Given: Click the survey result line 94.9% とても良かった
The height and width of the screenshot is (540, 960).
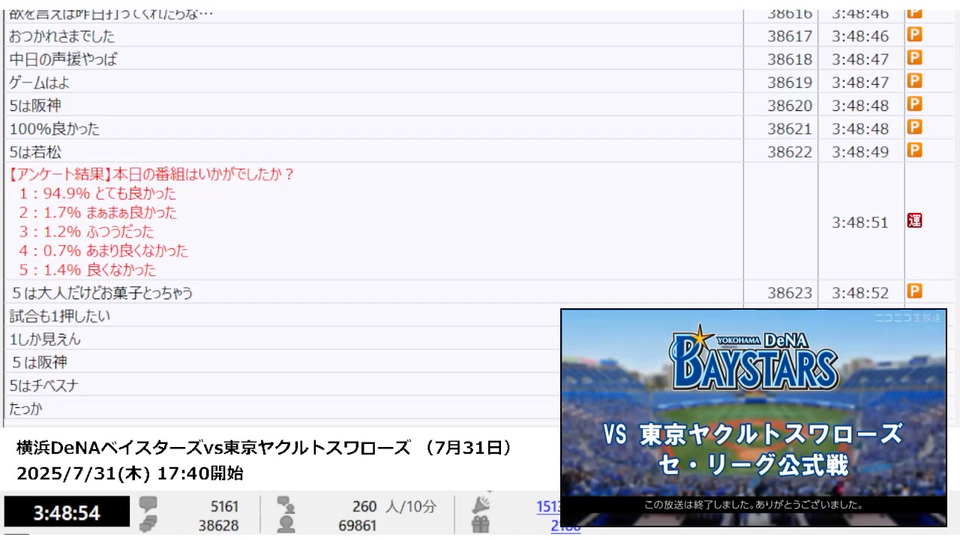Looking at the screenshot, I should click(x=97, y=193).
